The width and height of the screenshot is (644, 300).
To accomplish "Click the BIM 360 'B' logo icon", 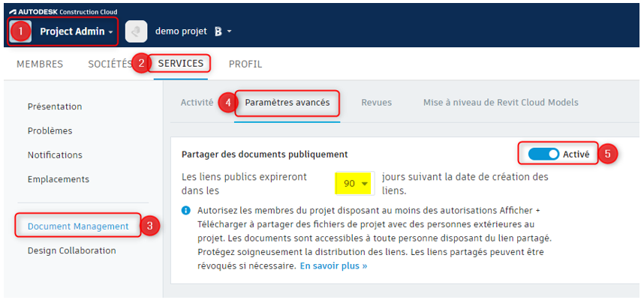I will tap(218, 31).
